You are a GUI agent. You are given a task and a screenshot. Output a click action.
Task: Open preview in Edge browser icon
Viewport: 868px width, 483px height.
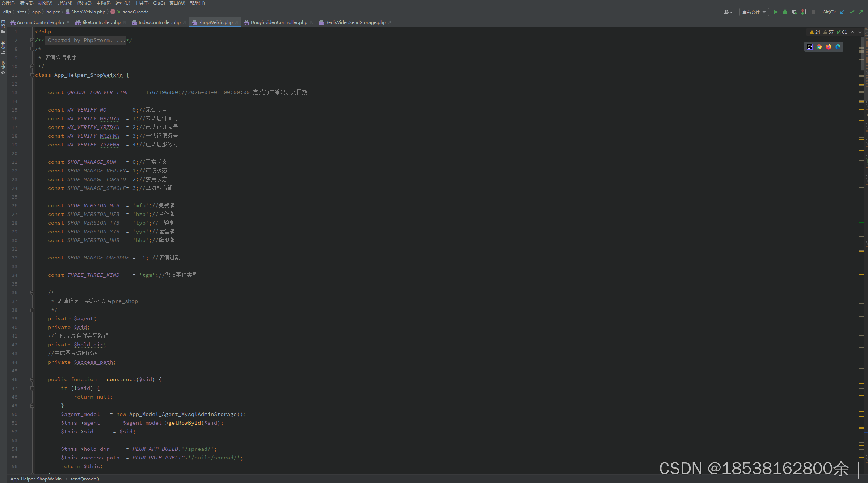(838, 47)
